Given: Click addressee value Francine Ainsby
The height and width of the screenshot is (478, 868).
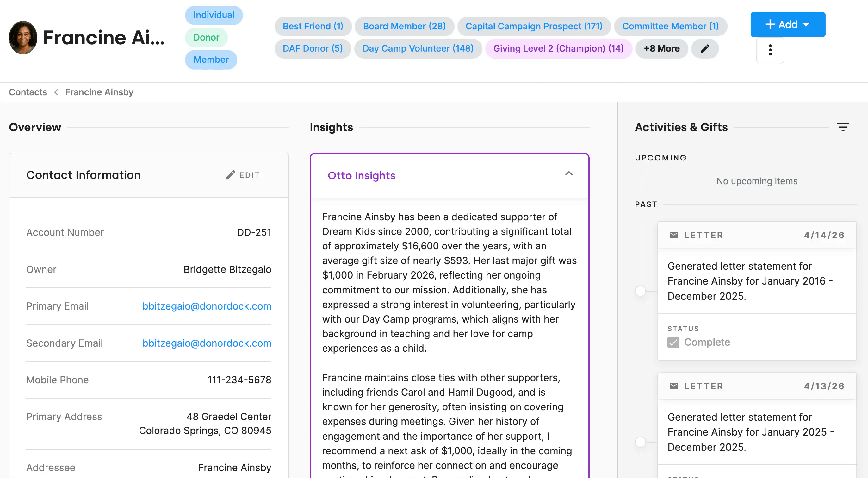Looking at the screenshot, I should [234, 468].
